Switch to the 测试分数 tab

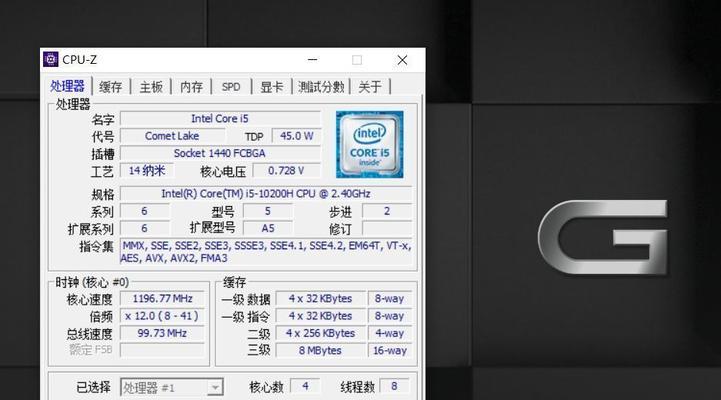(321, 87)
